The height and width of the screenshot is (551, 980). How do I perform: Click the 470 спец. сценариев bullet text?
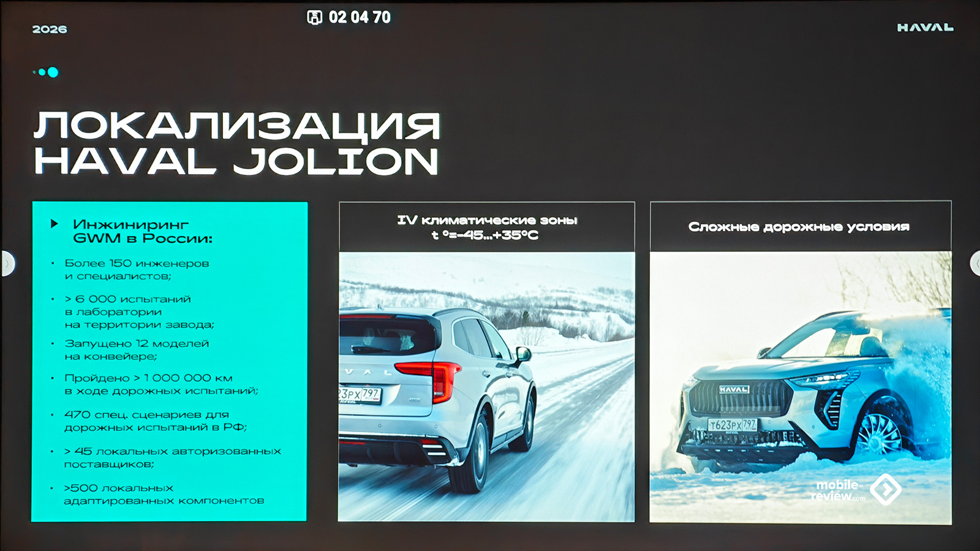[156, 420]
